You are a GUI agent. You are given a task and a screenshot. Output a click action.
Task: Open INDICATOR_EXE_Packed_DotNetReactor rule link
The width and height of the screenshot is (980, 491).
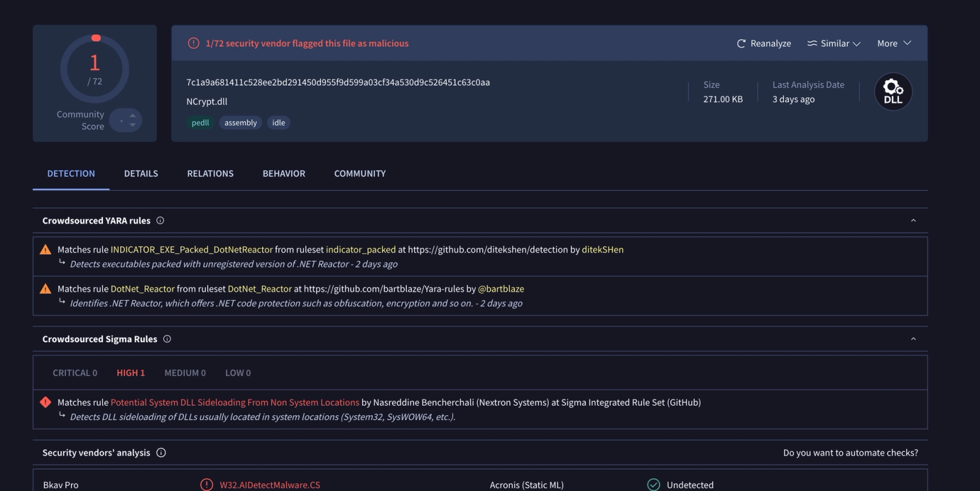(x=192, y=250)
